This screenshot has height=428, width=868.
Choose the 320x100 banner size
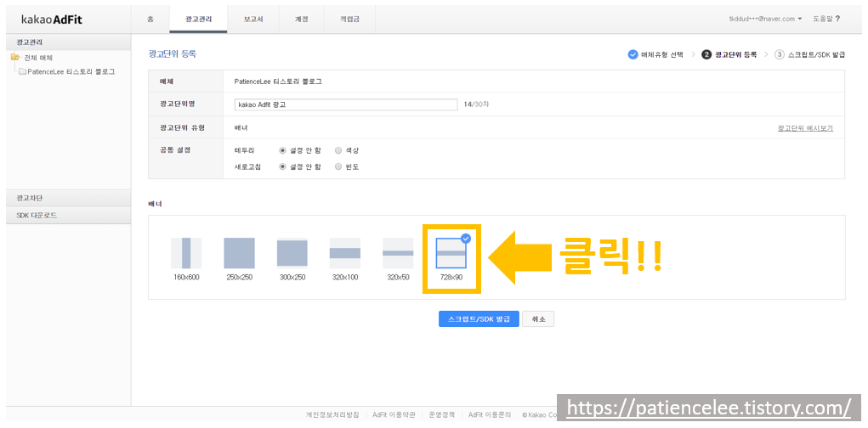pyautogui.click(x=345, y=259)
